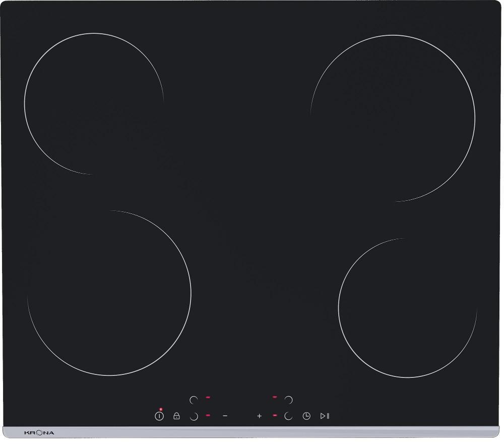Tap the timer clock icon
The width and height of the screenshot is (504, 444).
306,416
